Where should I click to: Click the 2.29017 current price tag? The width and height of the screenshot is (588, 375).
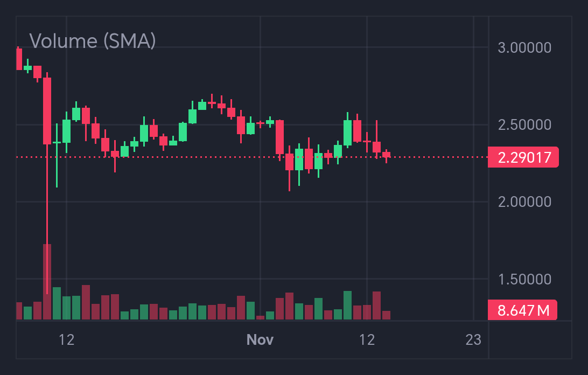(x=523, y=157)
